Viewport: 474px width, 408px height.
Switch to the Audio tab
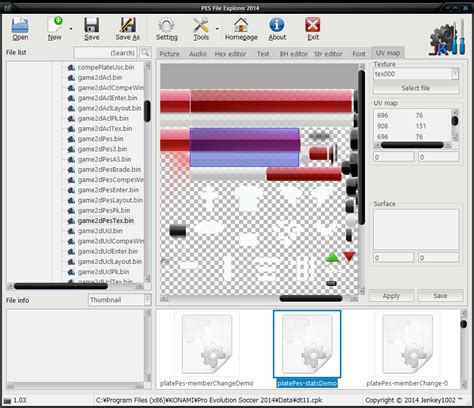pos(198,54)
